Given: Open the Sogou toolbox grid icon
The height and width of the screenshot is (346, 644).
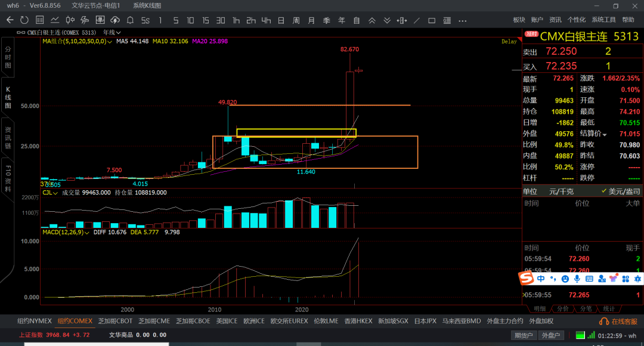Looking at the screenshot, I should [626, 279].
